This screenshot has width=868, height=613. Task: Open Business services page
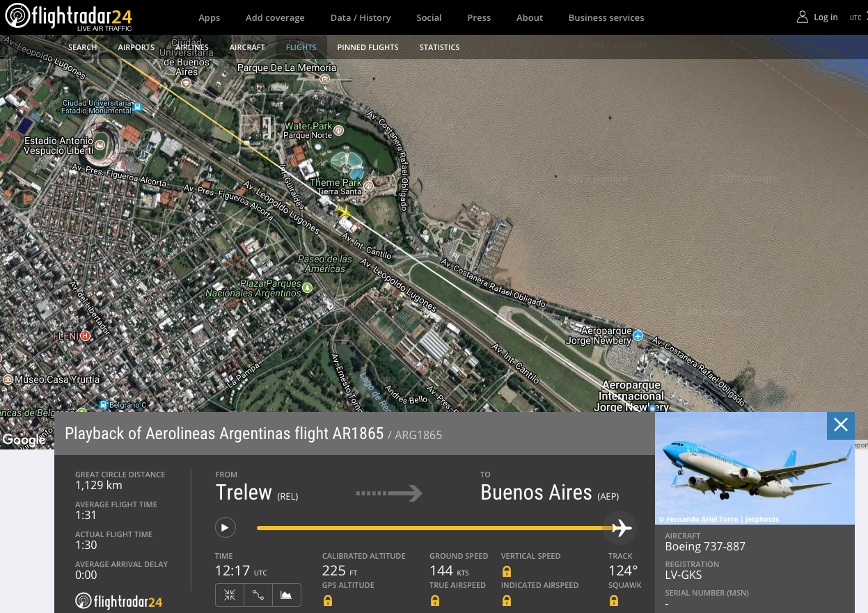click(x=606, y=17)
